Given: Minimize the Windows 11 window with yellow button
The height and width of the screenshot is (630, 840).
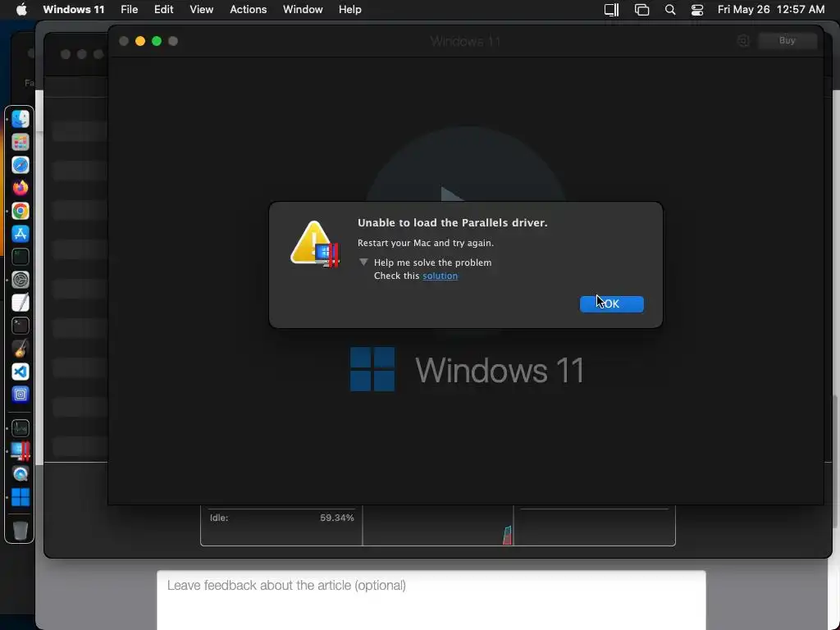Looking at the screenshot, I should pyautogui.click(x=140, y=41).
